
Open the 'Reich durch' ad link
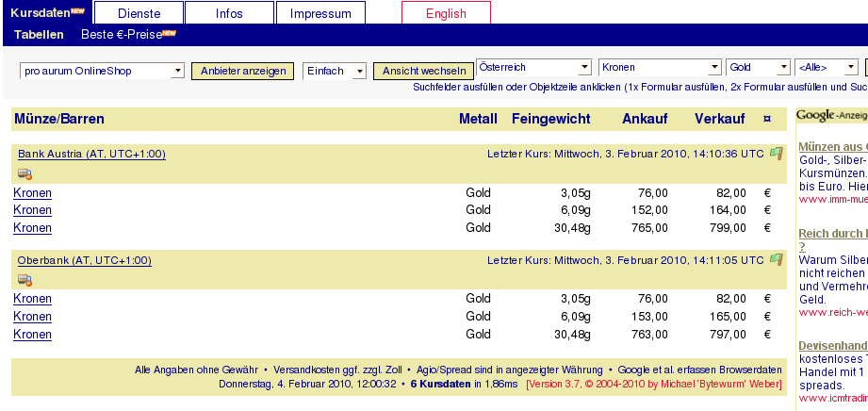(x=833, y=233)
